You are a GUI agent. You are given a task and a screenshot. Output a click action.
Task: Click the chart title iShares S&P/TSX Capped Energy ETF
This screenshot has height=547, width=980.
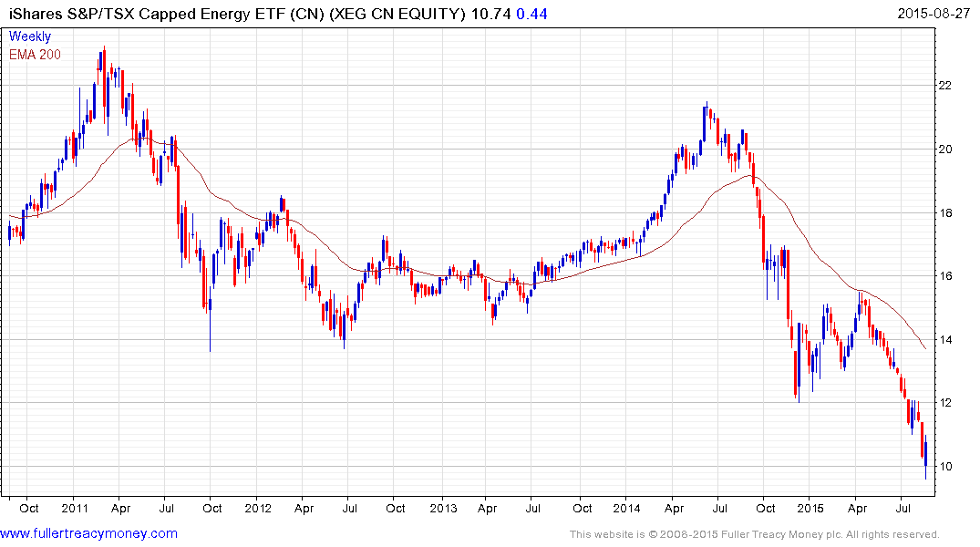click(146, 14)
